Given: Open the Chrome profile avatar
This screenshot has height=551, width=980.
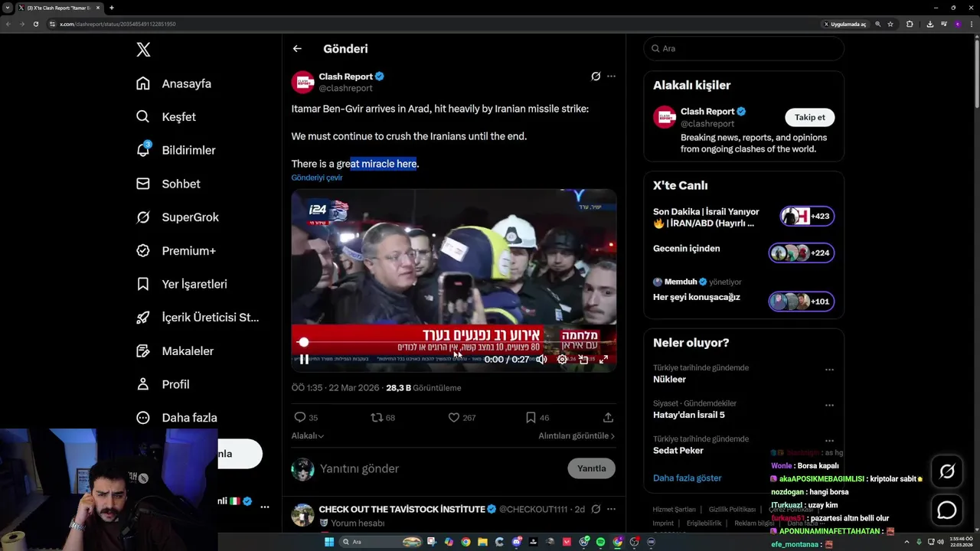Looking at the screenshot, I should coord(957,24).
